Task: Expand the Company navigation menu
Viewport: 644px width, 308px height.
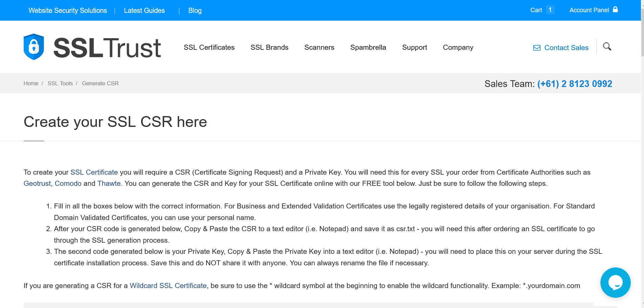Action: [458, 47]
